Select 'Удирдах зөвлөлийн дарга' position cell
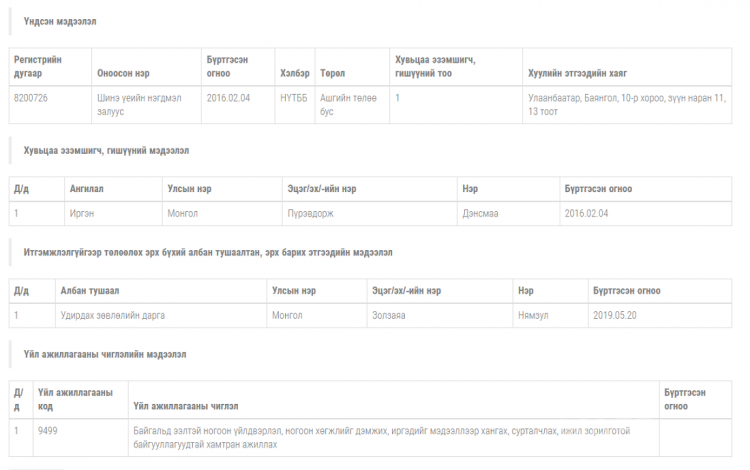Viewport: 750px width, 470px height. pyautogui.click(x=161, y=315)
